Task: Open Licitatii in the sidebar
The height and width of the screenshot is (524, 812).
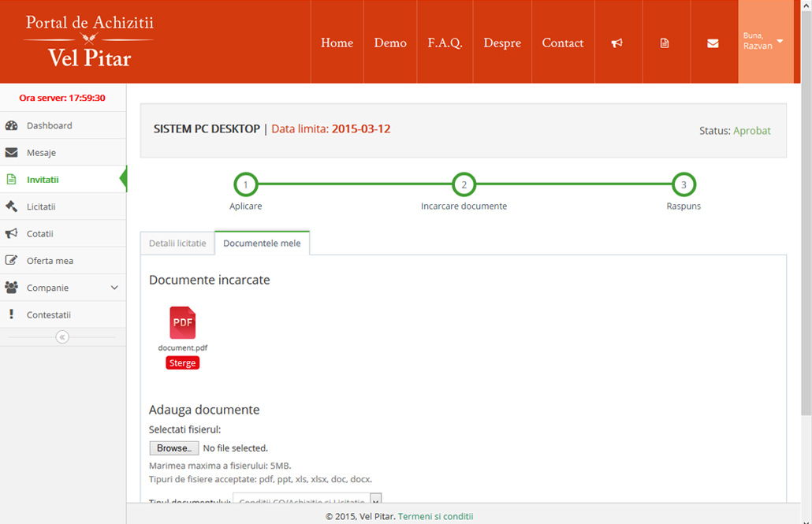Action: click(x=63, y=206)
